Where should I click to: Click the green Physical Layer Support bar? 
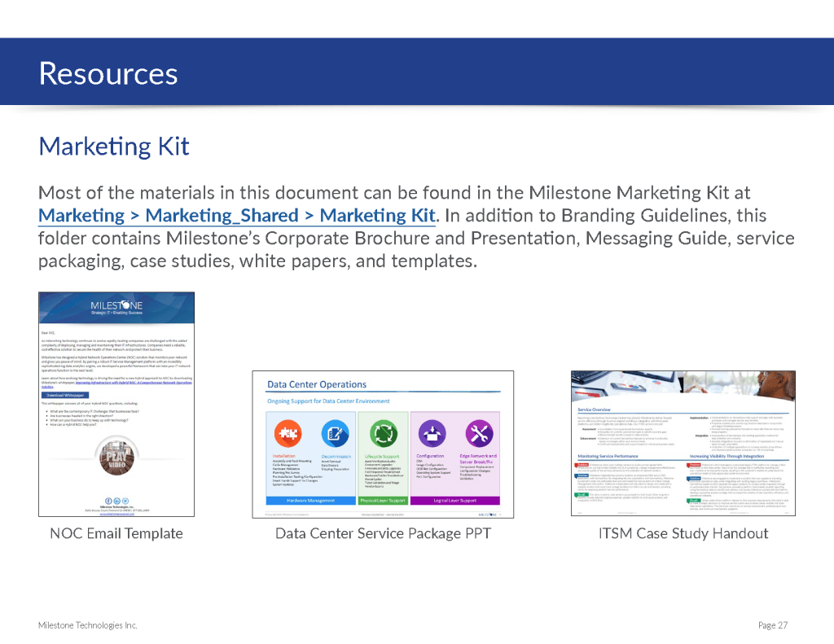383,500
